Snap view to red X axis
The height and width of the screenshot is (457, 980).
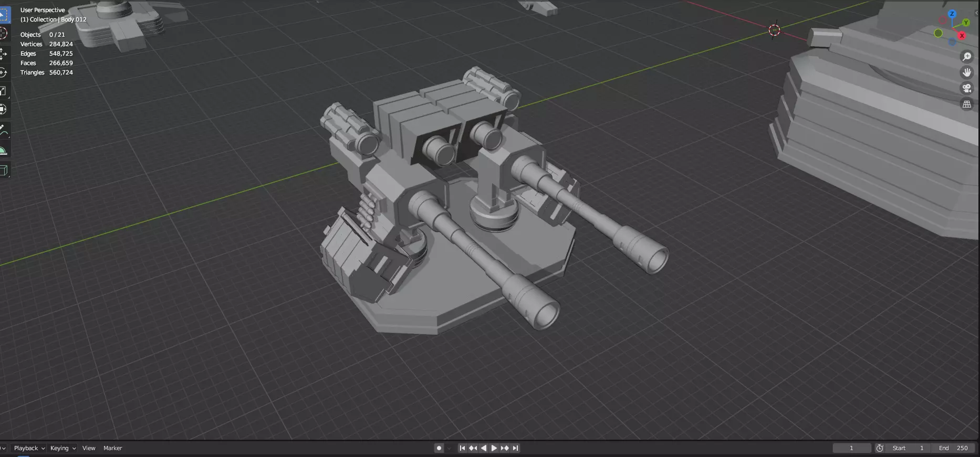[x=962, y=36]
